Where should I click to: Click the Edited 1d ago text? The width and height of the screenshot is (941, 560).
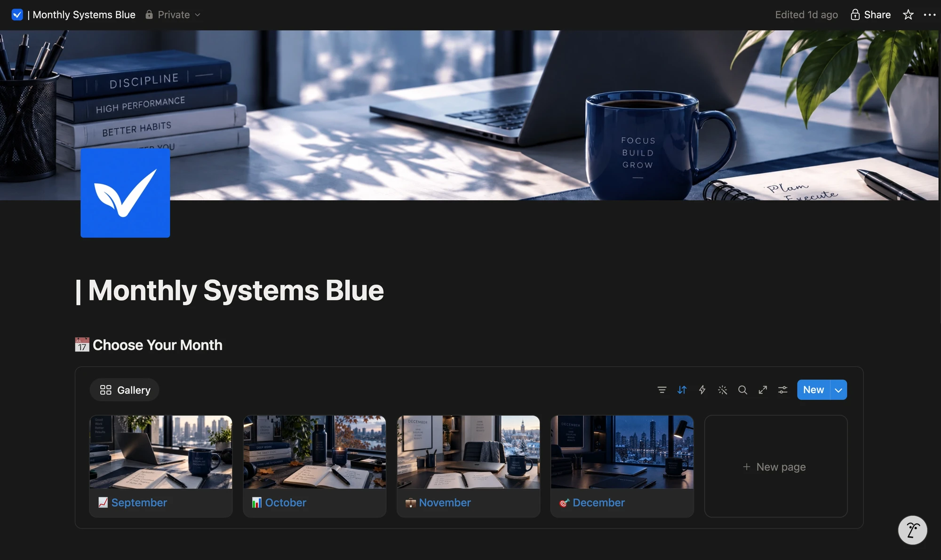(806, 15)
